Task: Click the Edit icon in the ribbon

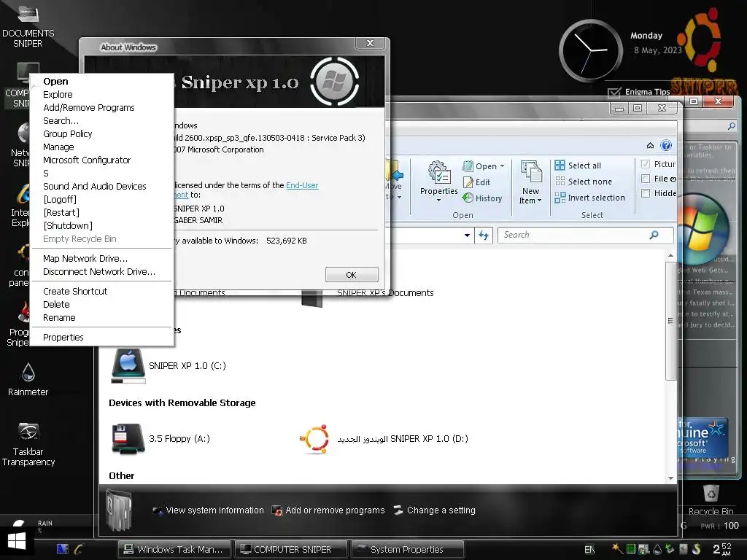Action: pos(468,182)
